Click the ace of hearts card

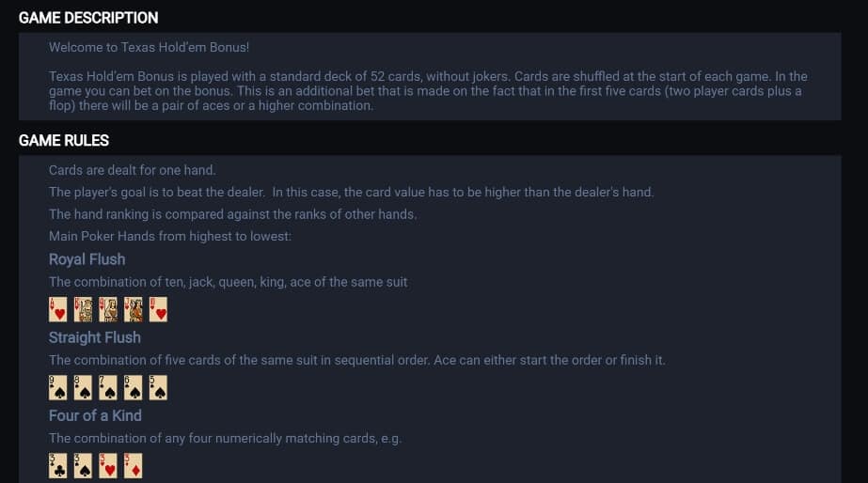point(58,310)
